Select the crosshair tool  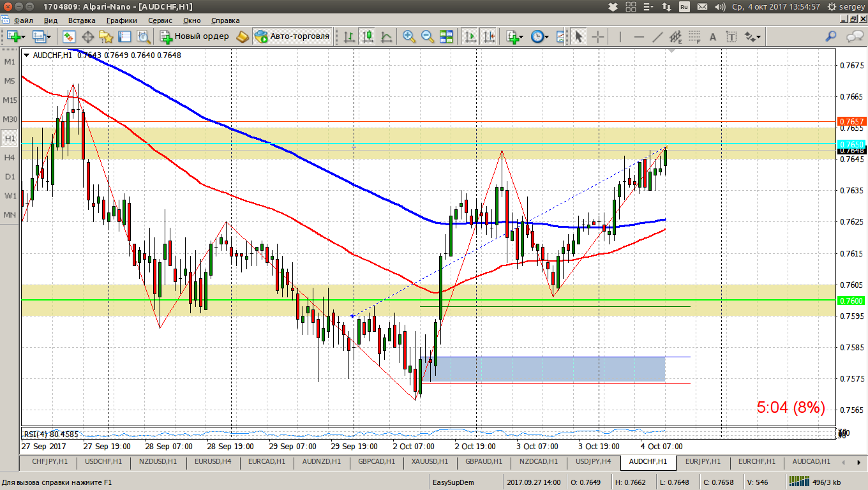pyautogui.click(x=597, y=36)
